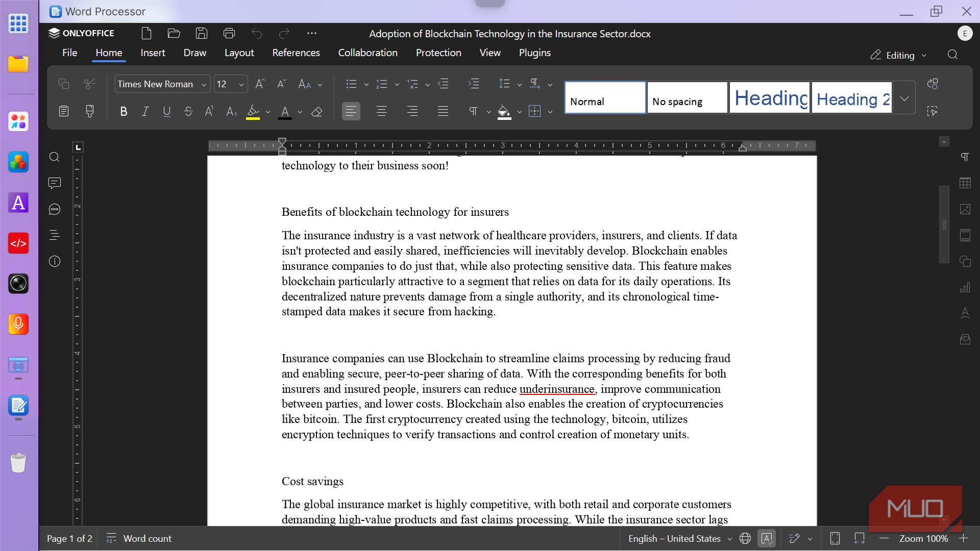Viewport: 980px width, 551px height.
Task: Click the Increment font size icon
Action: coord(260,84)
